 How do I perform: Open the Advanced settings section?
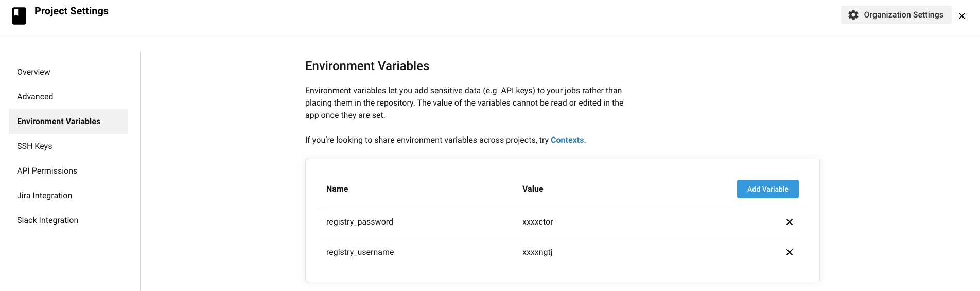[x=35, y=97]
